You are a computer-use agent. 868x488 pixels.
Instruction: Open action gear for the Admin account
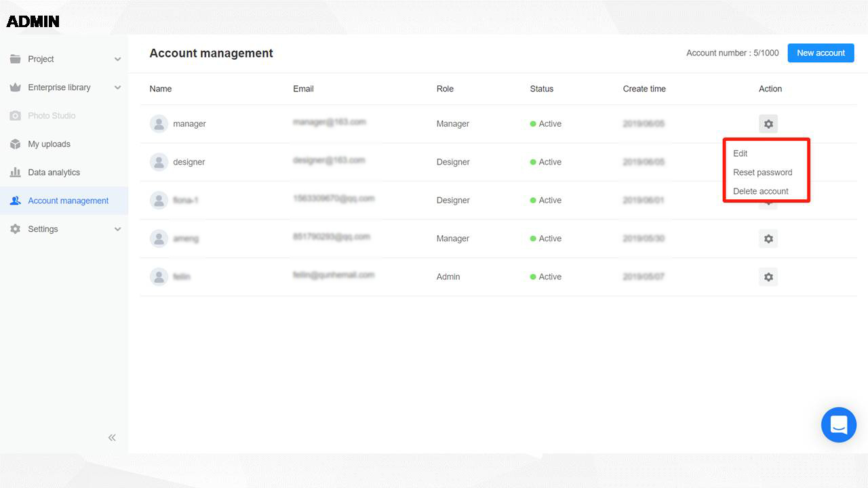[x=768, y=277]
